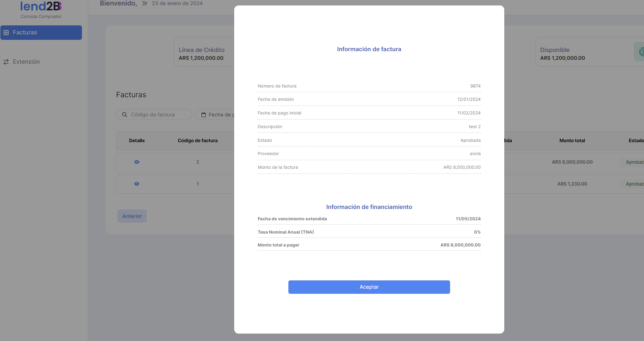Open the Extensión sidebar section

click(x=26, y=62)
